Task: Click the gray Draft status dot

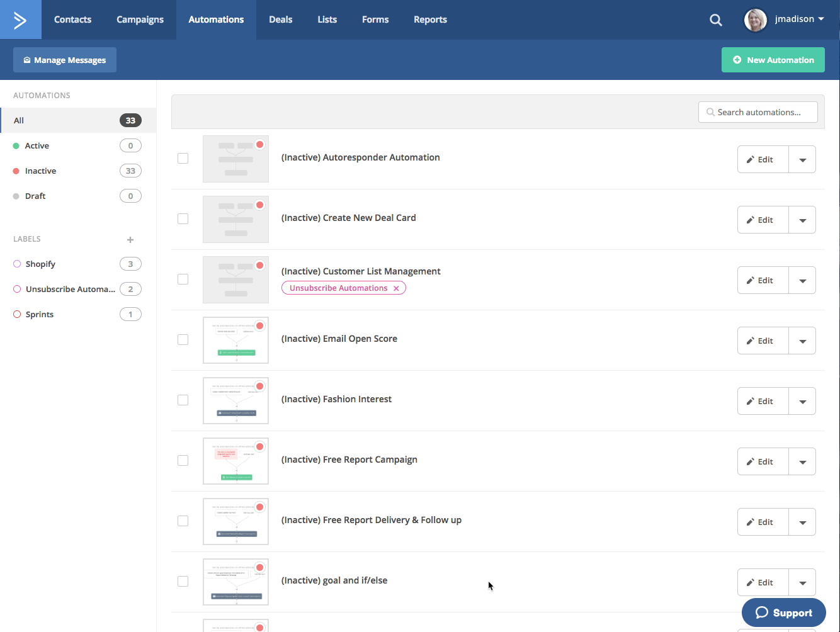Action: 16,196
